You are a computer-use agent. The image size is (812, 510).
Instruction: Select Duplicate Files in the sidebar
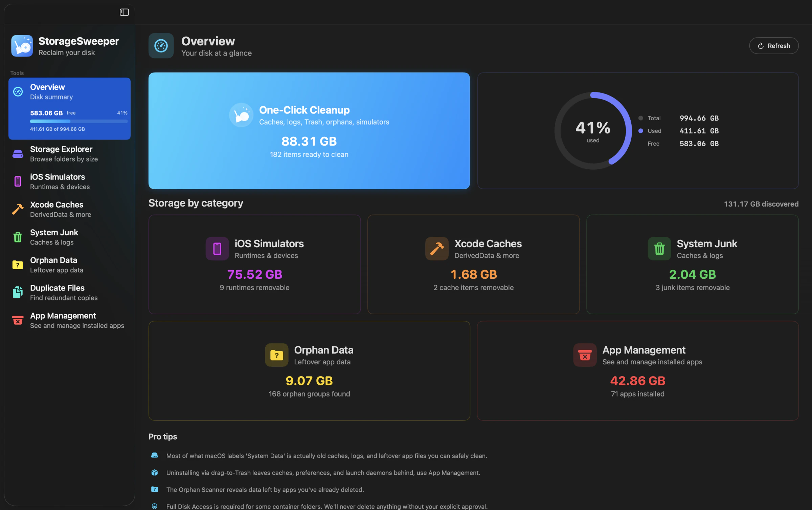[69, 293]
